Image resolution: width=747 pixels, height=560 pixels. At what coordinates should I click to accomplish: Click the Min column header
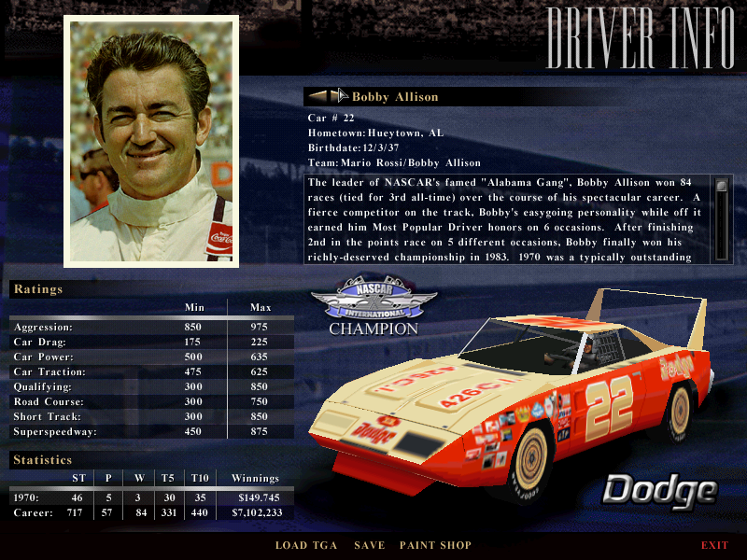click(x=194, y=308)
